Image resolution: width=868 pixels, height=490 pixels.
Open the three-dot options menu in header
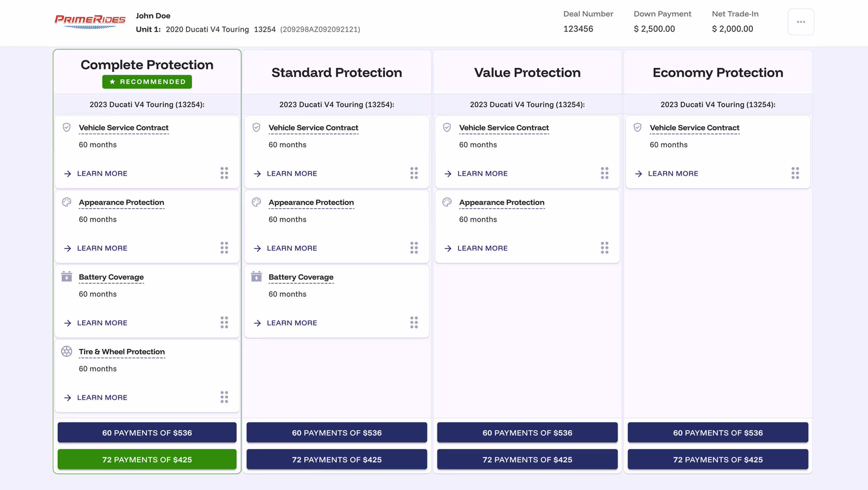click(x=801, y=22)
